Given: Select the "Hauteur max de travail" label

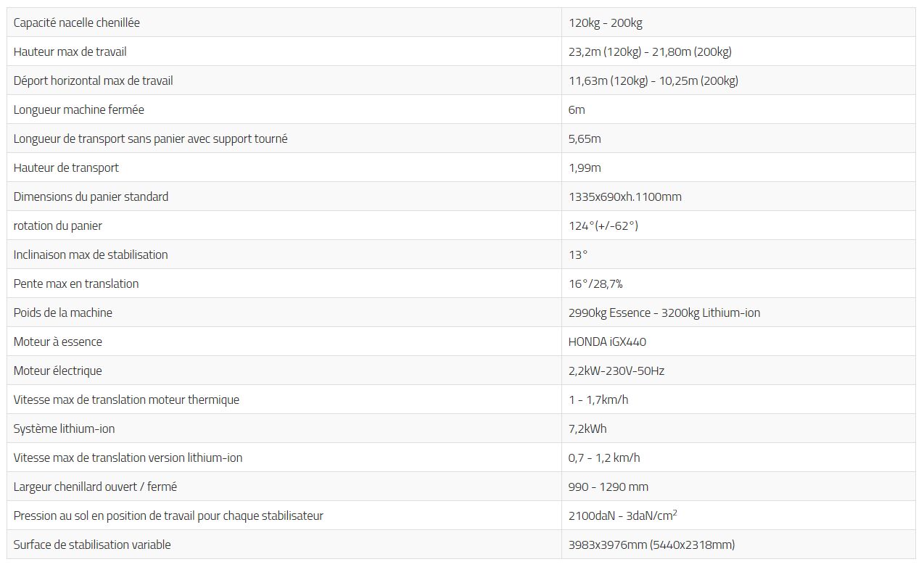Looking at the screenshot, I should 70,51.
